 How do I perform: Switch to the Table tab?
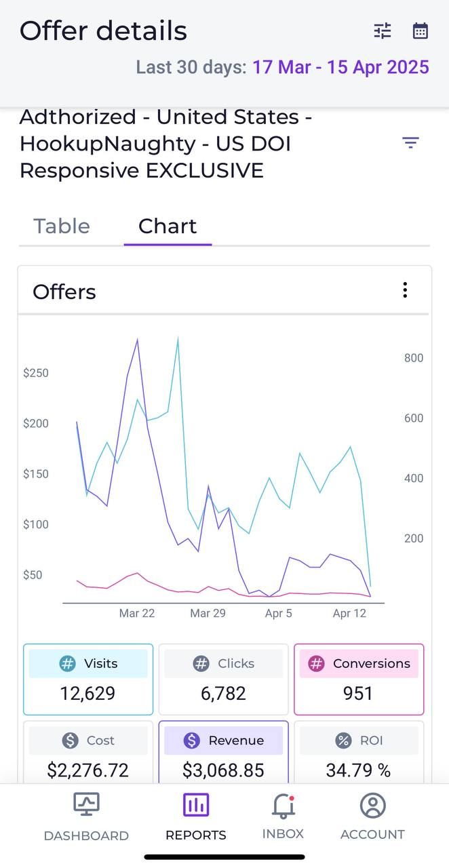[x=62, y=226]
